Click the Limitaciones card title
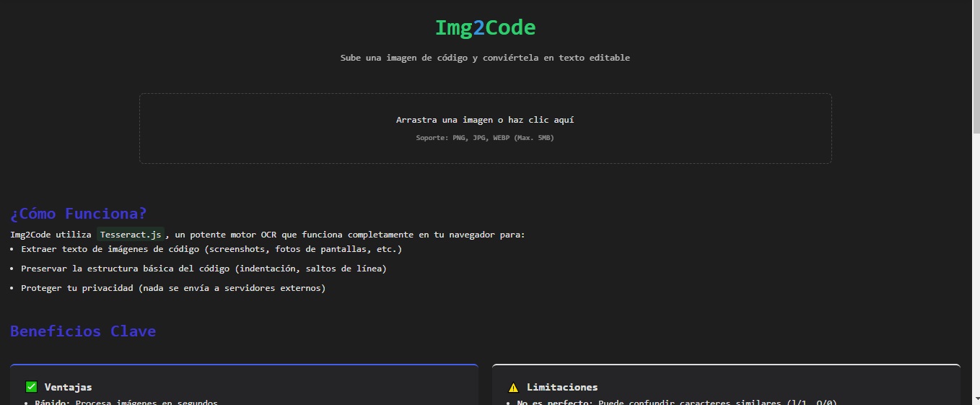Screen dimensions: 980x405 (x=562, y=387)
